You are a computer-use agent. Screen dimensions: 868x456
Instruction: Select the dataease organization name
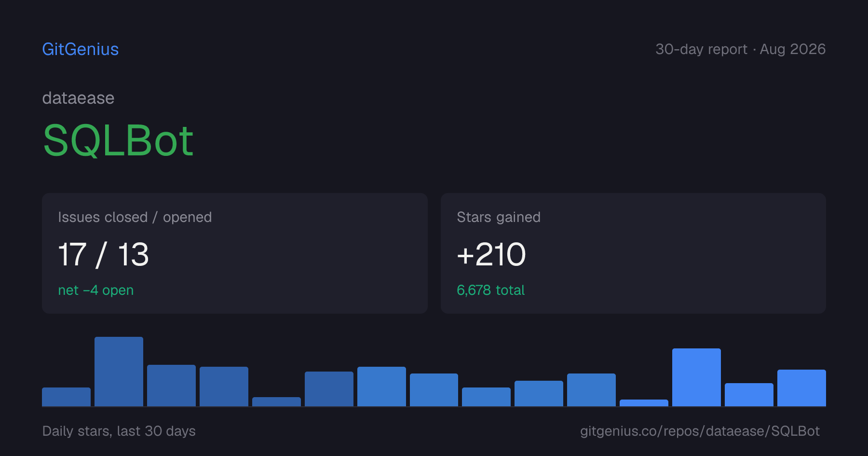78,98
